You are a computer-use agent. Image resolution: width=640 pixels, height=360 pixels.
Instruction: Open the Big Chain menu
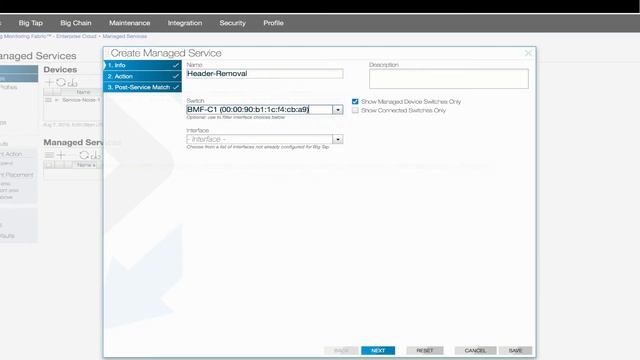76,23
